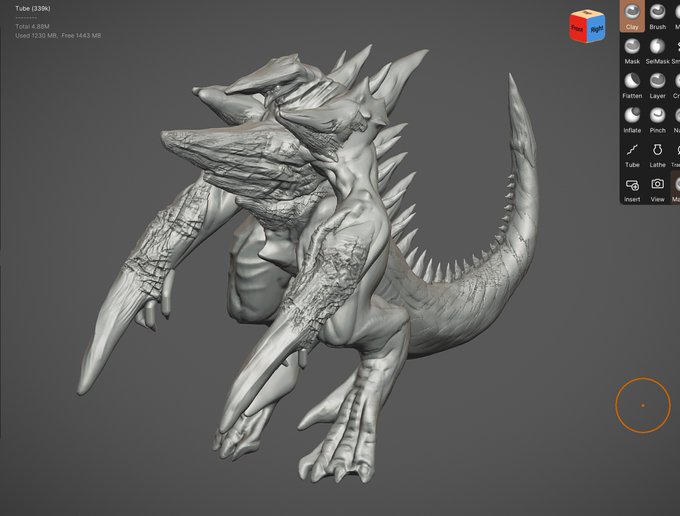Activate the Pinch tool

pyautogui.click(x=657, y=120)
